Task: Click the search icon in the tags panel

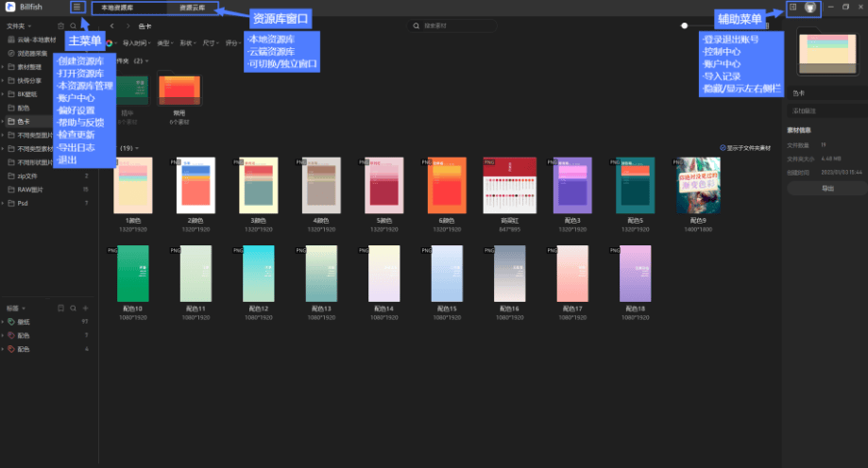Action: pyautogui.click(x=74, y=308)
